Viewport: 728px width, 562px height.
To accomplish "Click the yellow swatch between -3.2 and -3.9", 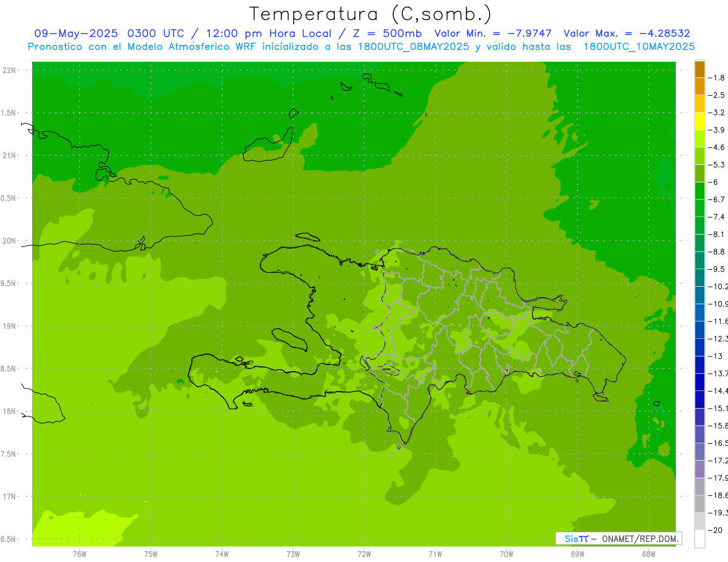I will point(699,121).
